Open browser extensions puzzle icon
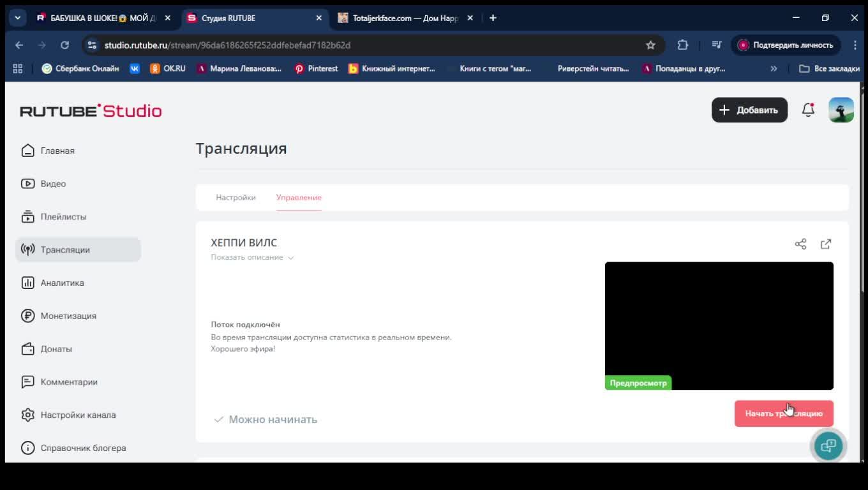 pyautogui.click(x=682, y=45)
